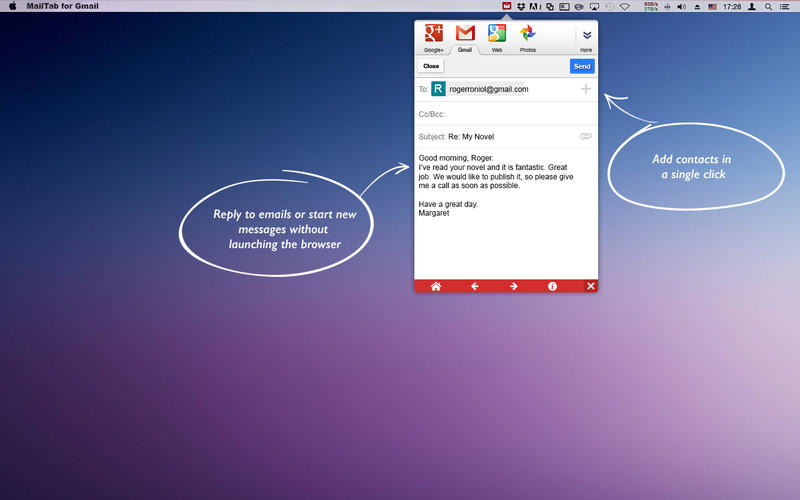Viewport: 800px width, 500px height.
Task: Open the info icon in red toolbar
Action: (x=552, y=286)
